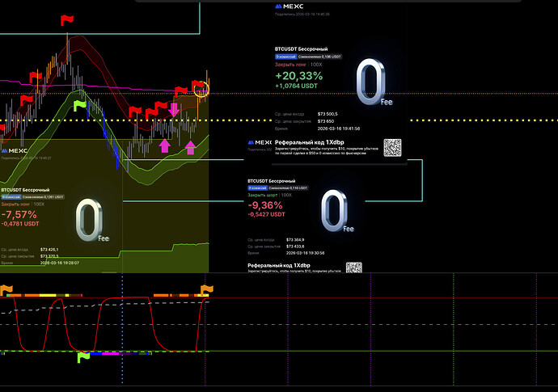Viewport: 558px width, 392px height.
Task: Click the green flag in the oscillator panel
Action: click(x=84, y=356)
